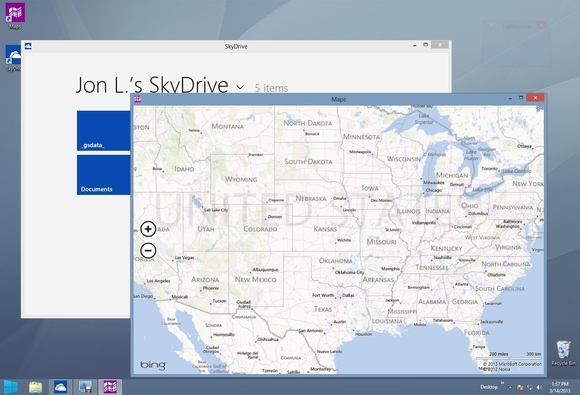This screenshot has height=395, width=580.
Task: Select the Maps taskbar button
Action: (x=110, y=387)
